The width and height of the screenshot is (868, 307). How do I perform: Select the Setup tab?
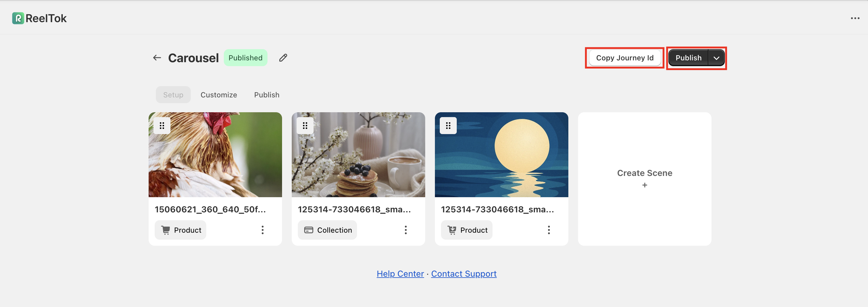coord(173,95)
